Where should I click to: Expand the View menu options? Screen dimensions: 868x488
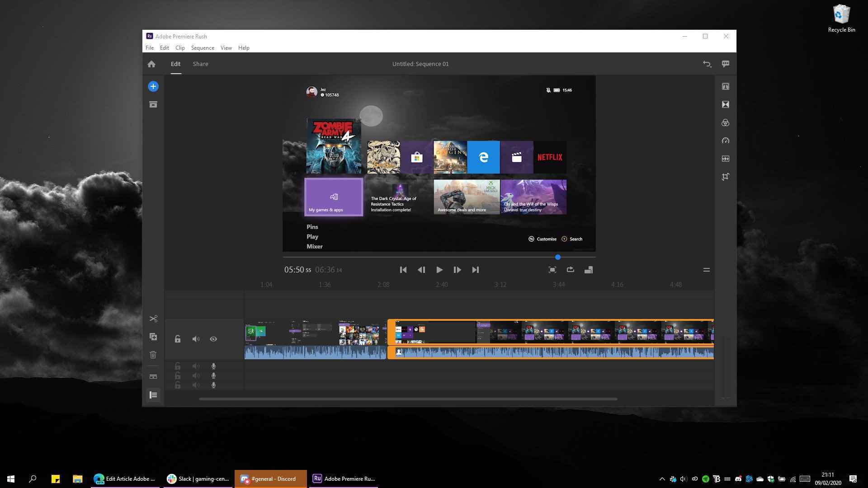[x=226, y=47]
